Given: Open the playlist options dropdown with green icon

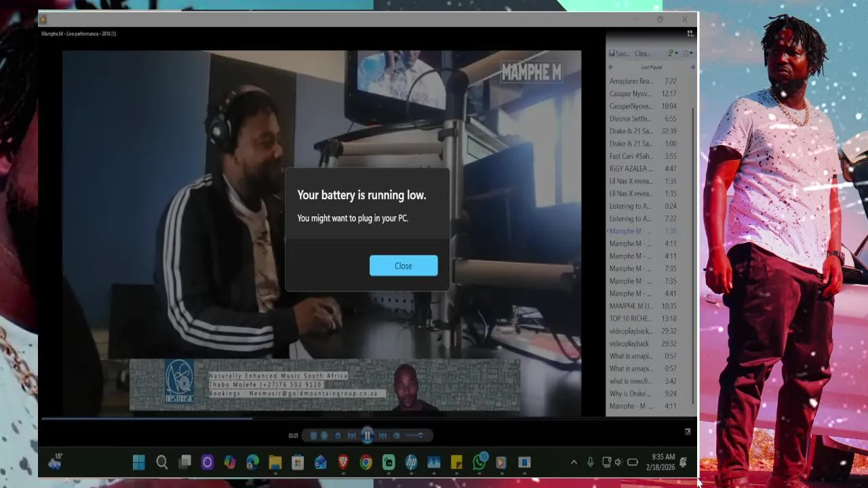Looking at the screenshot, I should point(673,54).
